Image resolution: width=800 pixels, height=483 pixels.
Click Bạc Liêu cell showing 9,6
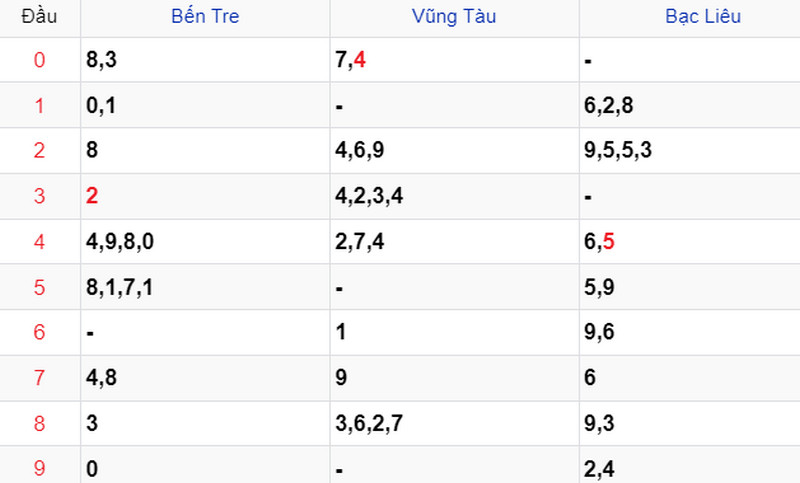click(690, 332)
